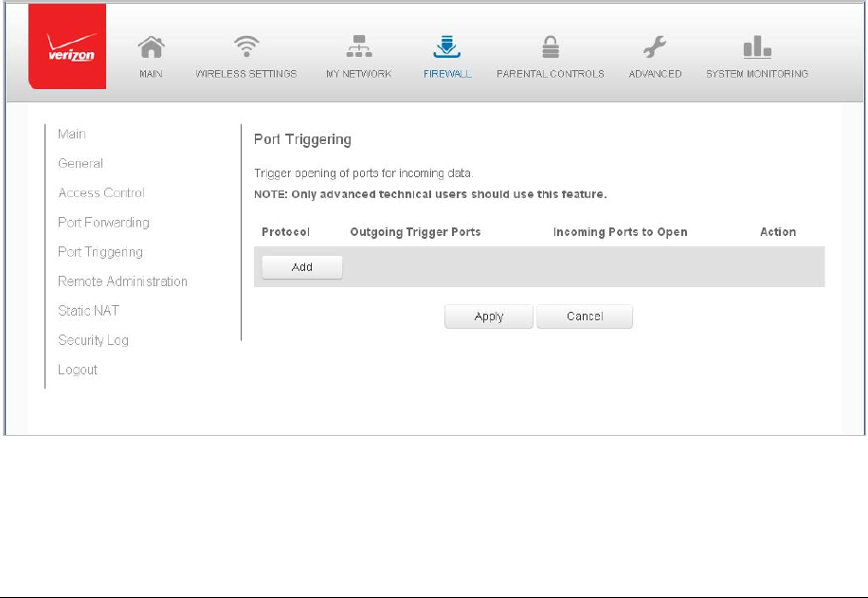This screenshot has width=868, height=598.
Task: Open Static NAT in the sidebar
Action: [88, 311]
